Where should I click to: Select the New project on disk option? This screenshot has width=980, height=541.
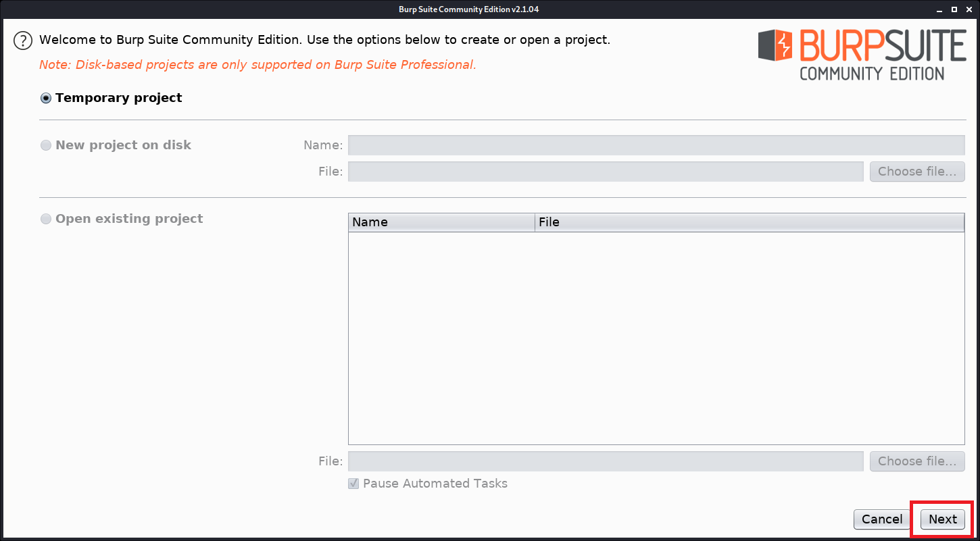(46, 145)
